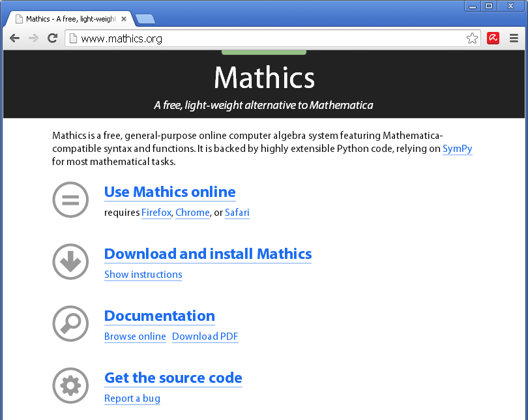The width and height of the screenshot is (528, 420).
Task: Click the www.mathics.org address field
Action: click(x=271, y=38)
